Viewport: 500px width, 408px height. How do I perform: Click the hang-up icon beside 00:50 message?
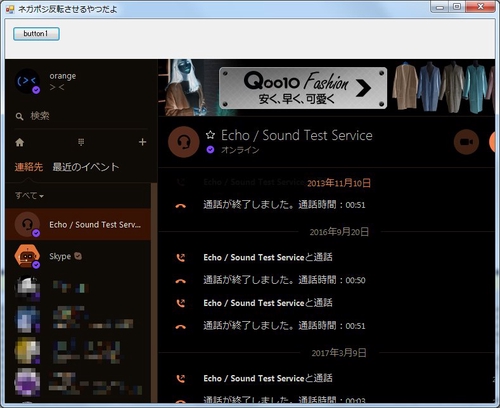pyautogui.click(x=181, y=281)
